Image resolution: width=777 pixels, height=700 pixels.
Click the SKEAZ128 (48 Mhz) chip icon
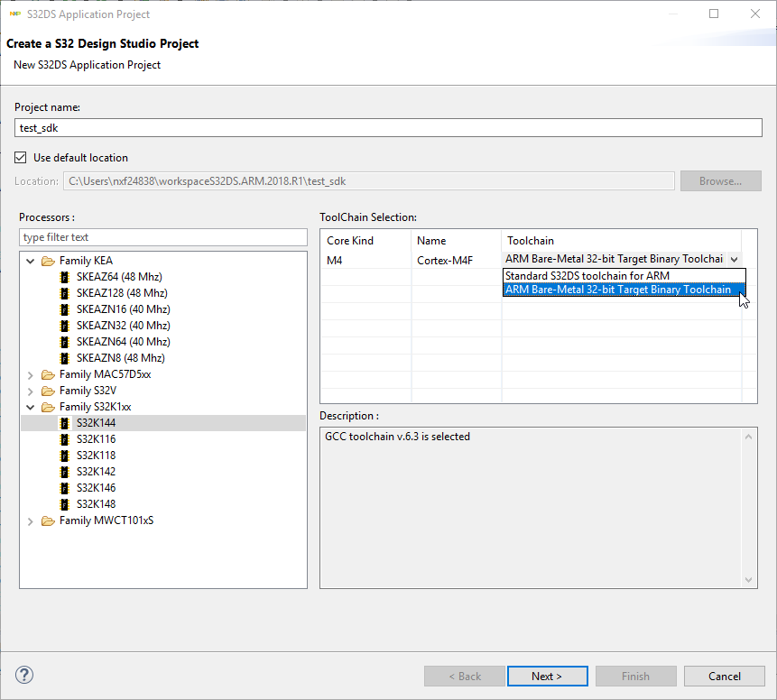[64, 293]
